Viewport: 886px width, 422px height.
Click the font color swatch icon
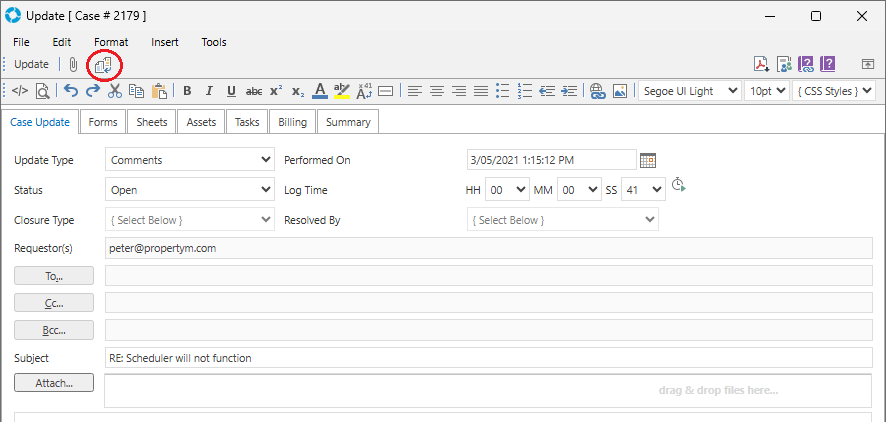pos(319,91)
